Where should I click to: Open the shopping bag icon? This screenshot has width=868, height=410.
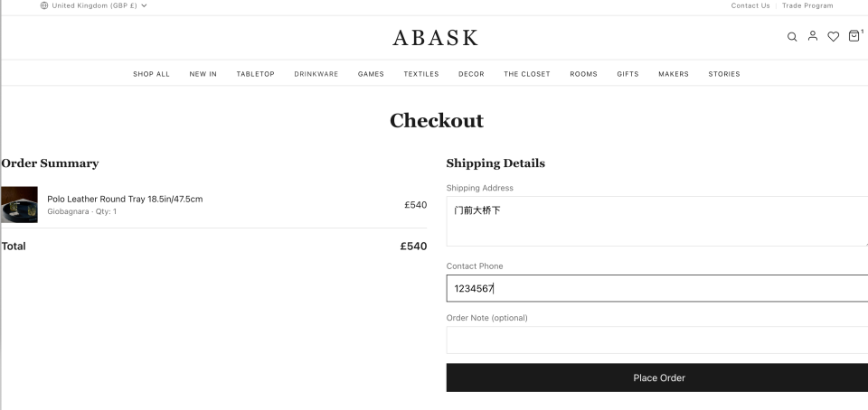(x=854, y=36)
